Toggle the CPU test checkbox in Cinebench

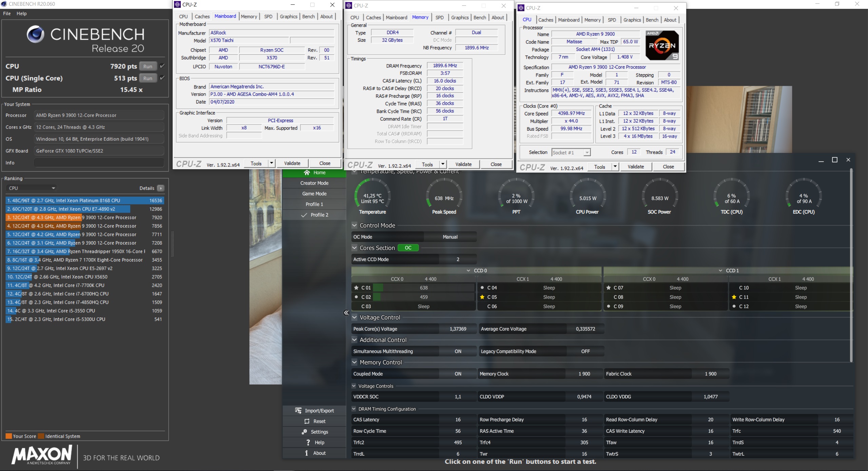pos(162,66)
